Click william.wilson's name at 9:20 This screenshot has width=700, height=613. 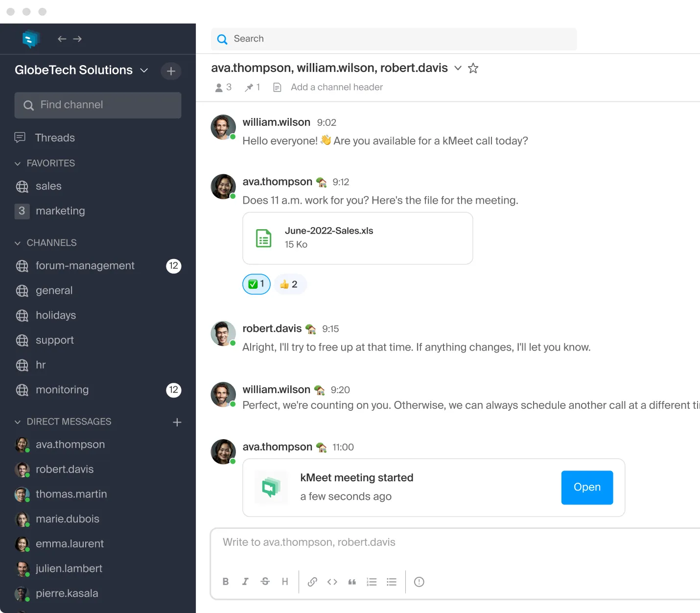(277, 390)
